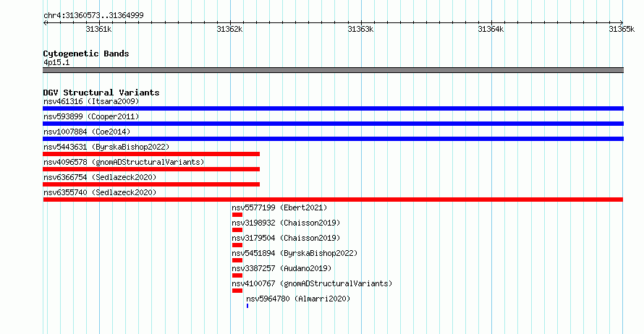Select the nsv593899 (Cooper2011) label
The width and height of the screenshot is (644, 334).
tap(91, 116)
